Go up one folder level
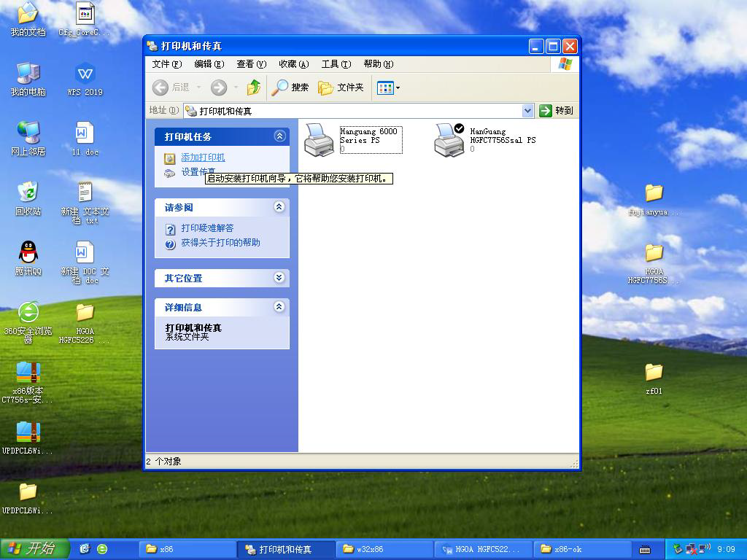The height and width of the screenshot is (560, 747). point(253,87)
